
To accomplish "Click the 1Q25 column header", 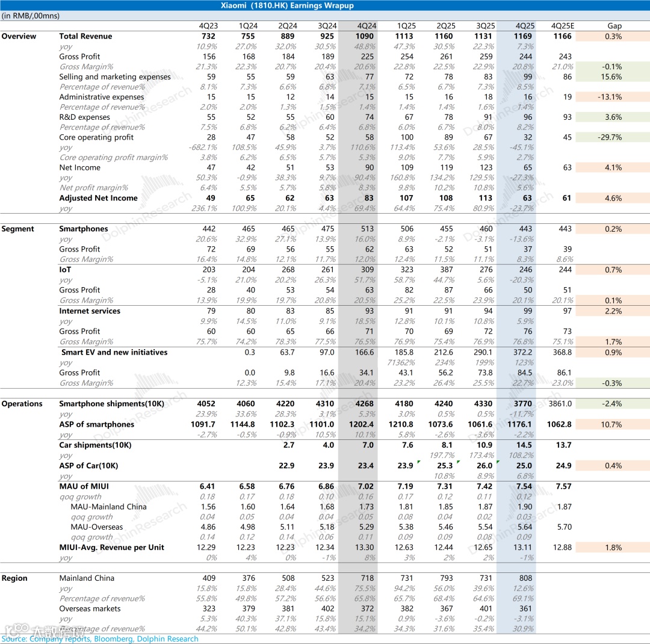I will click(x=406, y=26).
